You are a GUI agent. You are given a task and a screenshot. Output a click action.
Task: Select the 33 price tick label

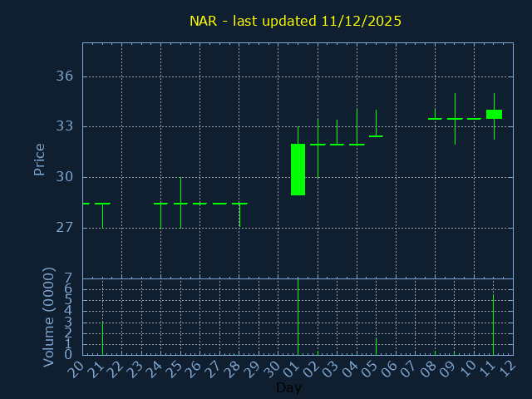click(x=64, y=127)
